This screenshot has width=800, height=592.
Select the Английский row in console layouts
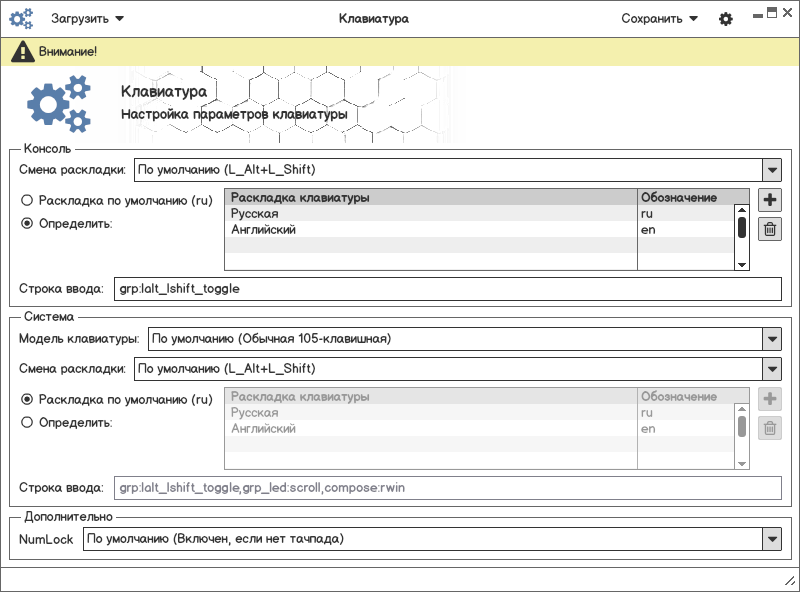pos(430,230)
